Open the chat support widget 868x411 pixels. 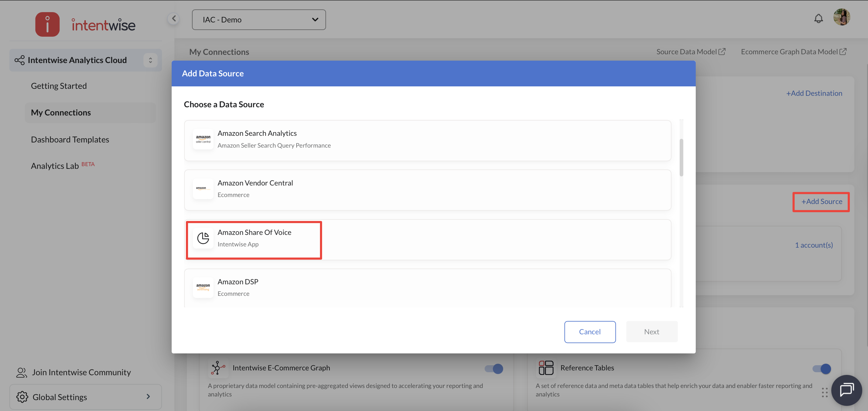[846, 390]
